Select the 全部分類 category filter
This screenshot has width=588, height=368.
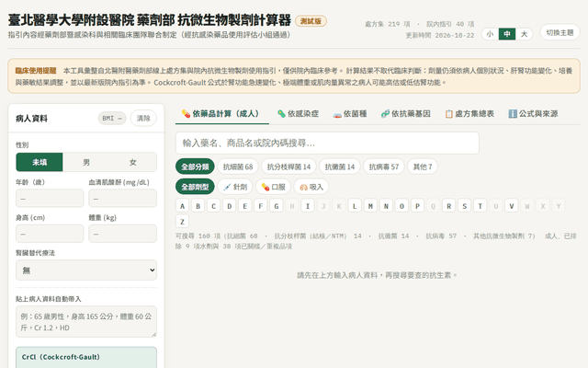(195, 167)
